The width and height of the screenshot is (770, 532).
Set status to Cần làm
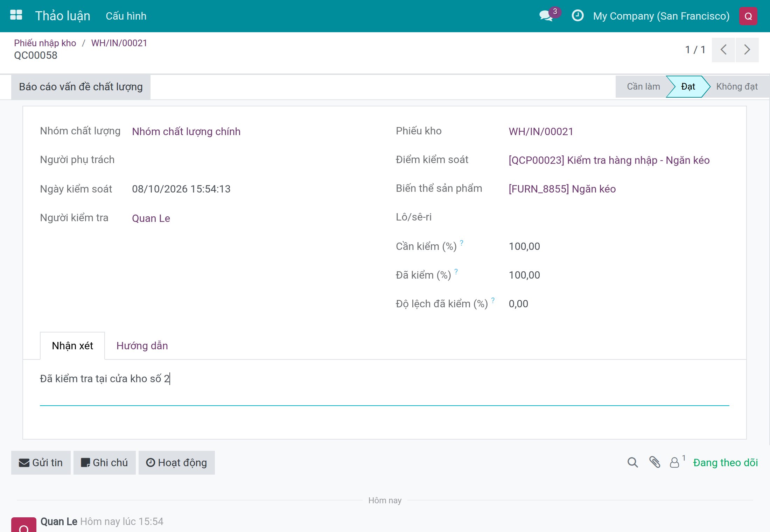[643, 86]
